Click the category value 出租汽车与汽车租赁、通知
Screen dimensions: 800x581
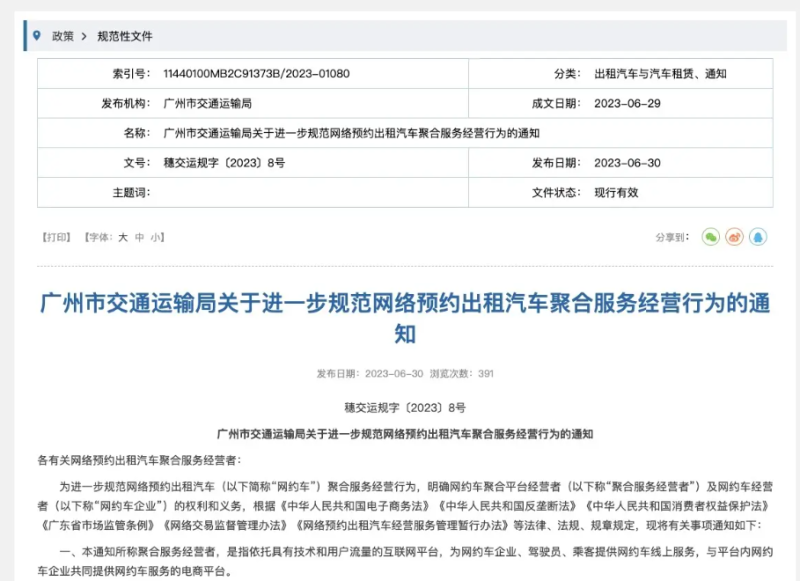point(660,73)
